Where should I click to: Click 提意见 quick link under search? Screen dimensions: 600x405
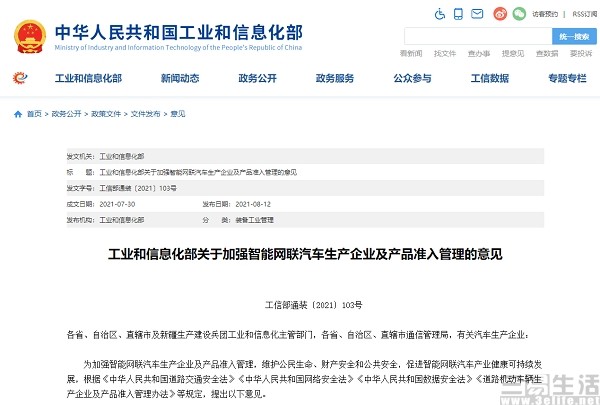[x=513, y=54]
